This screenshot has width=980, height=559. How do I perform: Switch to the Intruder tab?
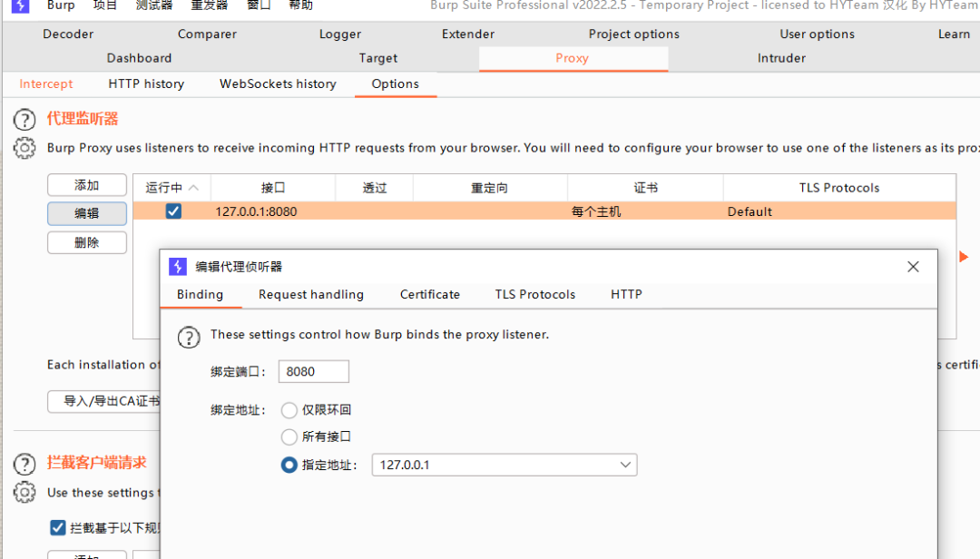(x=781, y=58)
